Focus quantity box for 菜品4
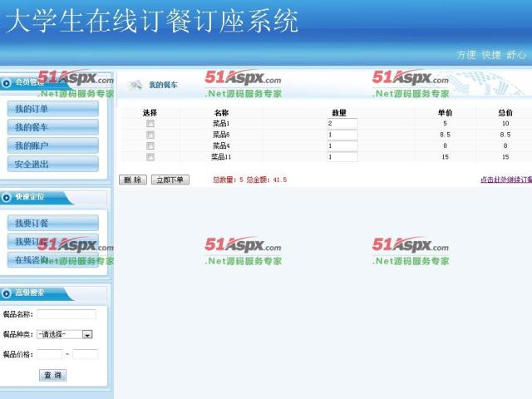 pyautogui.click(x=342, y=146)
